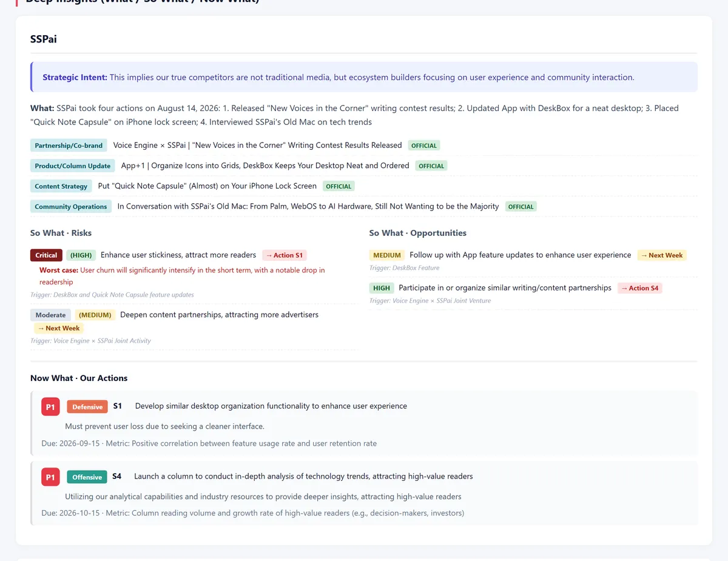Click the P1 badge on action S1
The image size is (728, 561).
click(50, 407)
